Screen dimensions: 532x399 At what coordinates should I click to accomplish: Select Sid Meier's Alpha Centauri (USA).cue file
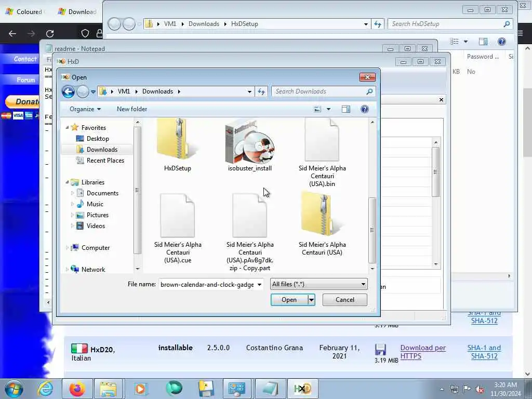178,228
